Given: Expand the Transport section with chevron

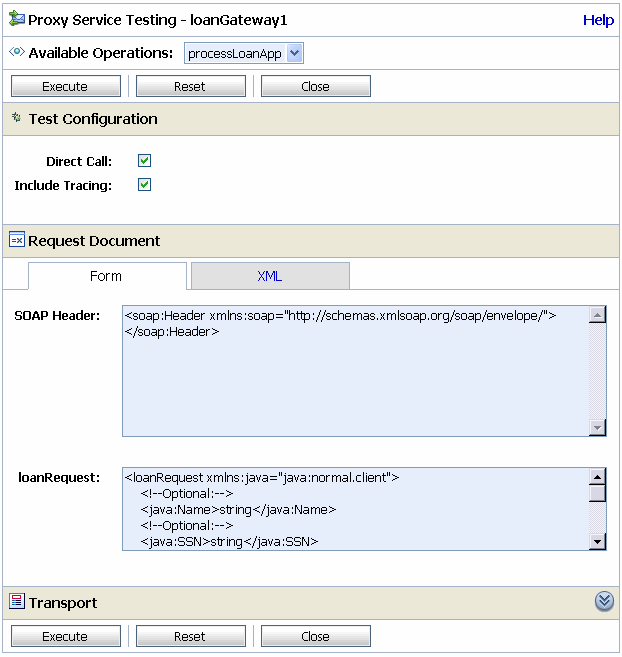Looking at the screenshot, I should click(604, 601).
